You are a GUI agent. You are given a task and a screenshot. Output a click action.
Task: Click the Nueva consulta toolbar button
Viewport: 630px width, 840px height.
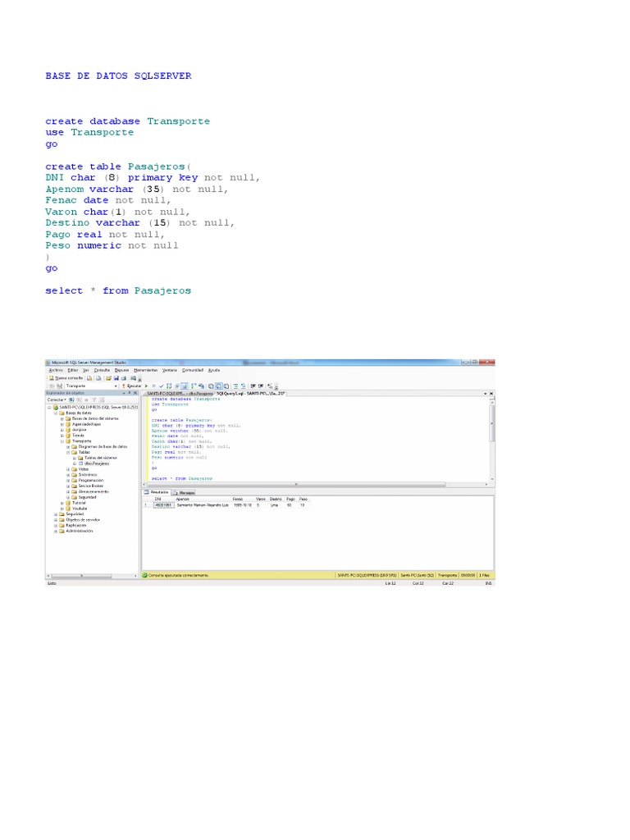tap(64, 377)
